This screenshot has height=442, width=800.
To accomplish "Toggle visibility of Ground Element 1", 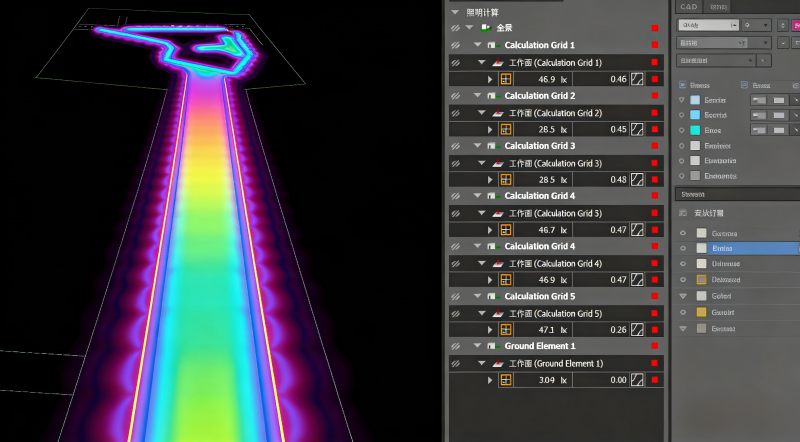I will [455, 346].
